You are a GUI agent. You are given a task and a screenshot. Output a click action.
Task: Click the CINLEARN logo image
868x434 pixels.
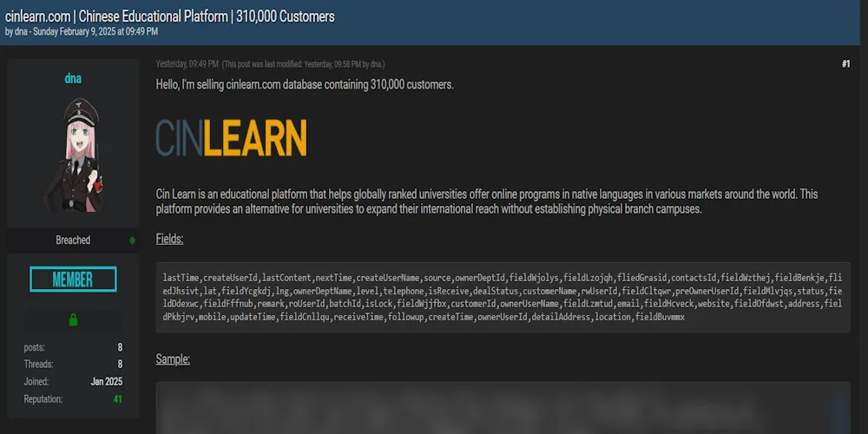coord(231,137)
